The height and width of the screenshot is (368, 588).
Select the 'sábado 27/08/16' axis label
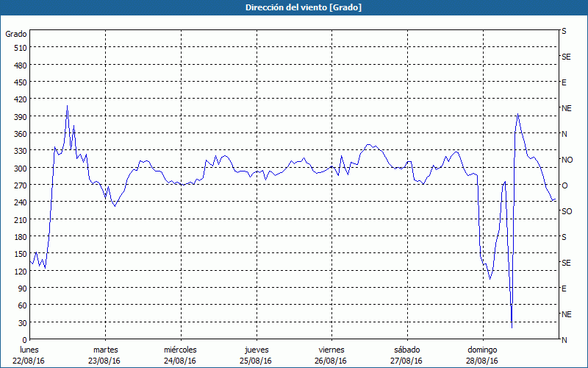pos(406,355)
